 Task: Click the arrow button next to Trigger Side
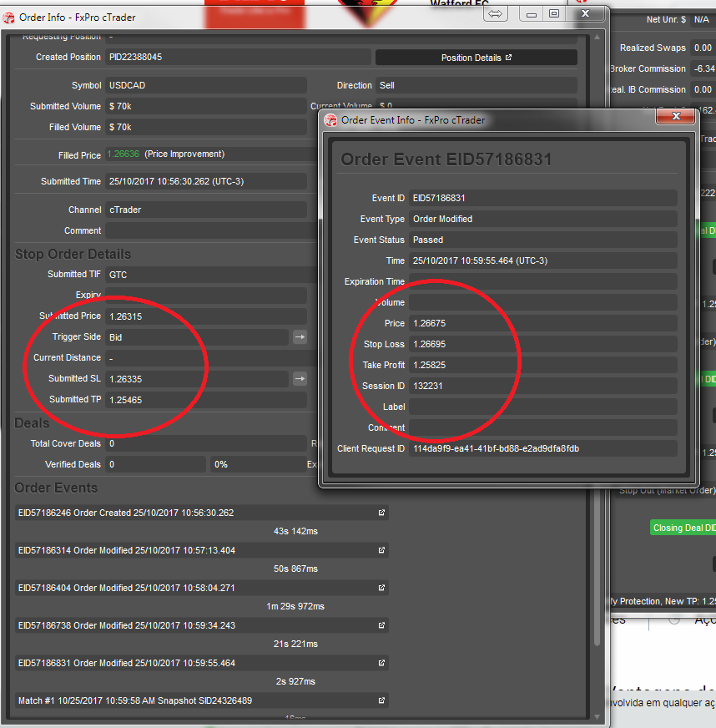click(x=300, y=337)
